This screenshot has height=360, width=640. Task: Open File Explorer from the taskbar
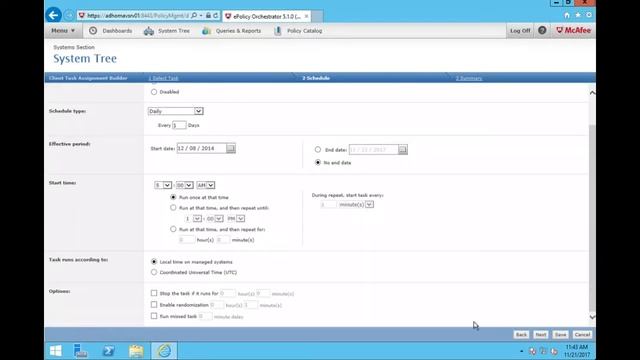tap(136, 351)
